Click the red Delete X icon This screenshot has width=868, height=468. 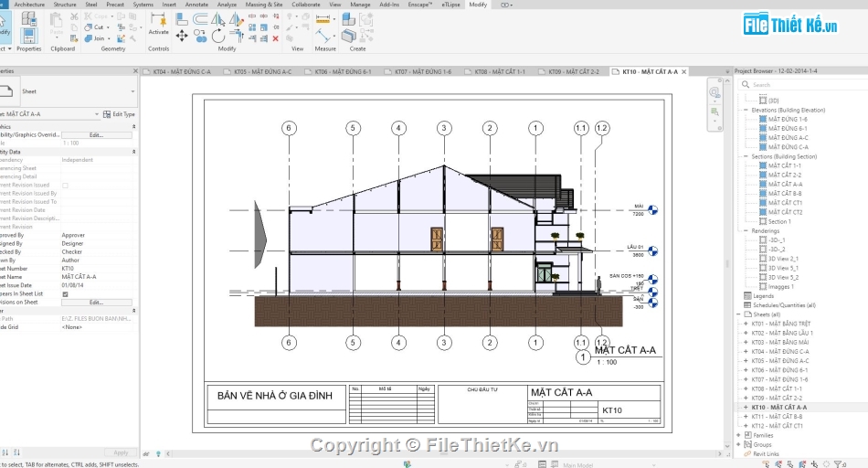point(276,38)
